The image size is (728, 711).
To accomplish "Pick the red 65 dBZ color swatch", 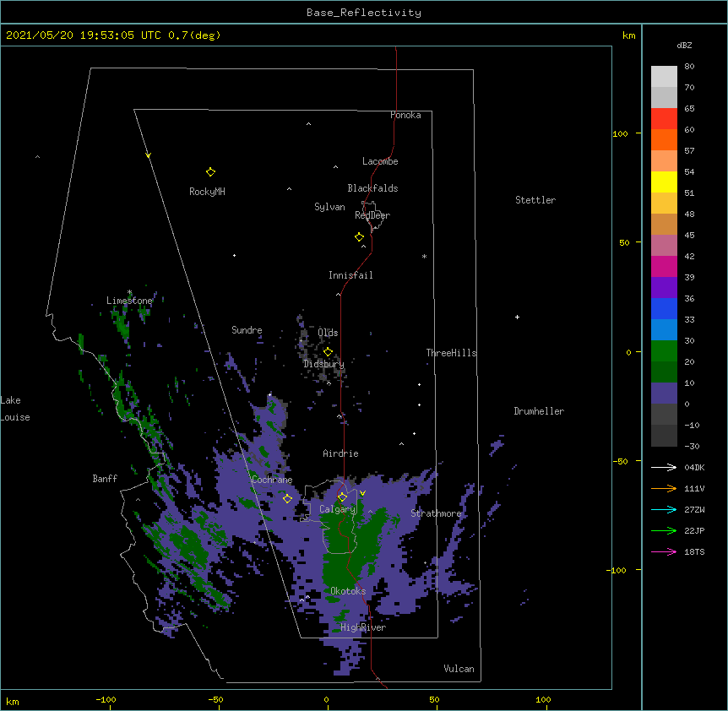I will pos(664,119).
